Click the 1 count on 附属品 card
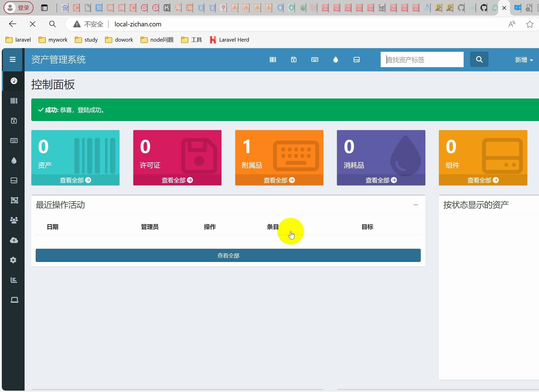Image resolution: width=539 pixels, height=392 pixels. pyautogui.click(x=247, y=147)
